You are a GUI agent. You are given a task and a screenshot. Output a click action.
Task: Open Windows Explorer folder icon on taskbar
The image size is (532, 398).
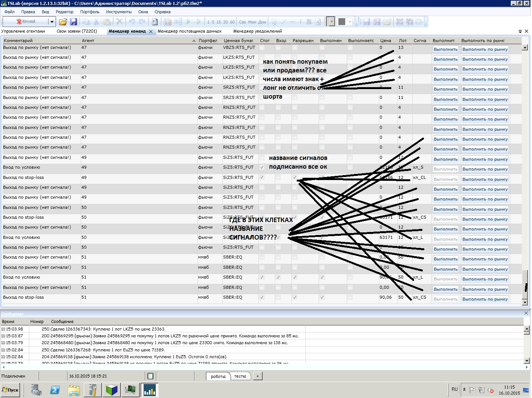(74, 390)
